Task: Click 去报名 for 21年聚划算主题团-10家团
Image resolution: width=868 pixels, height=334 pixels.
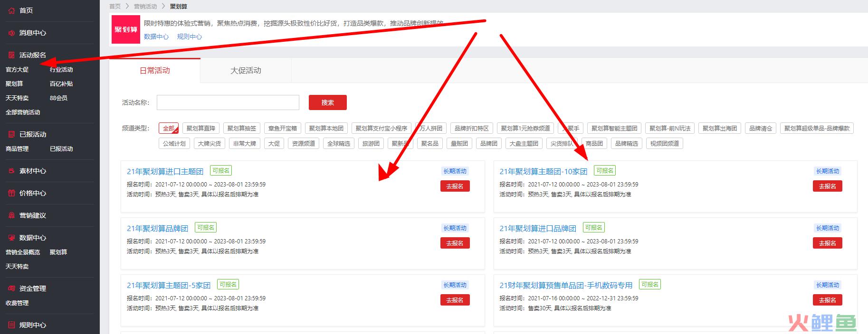Action: [x=828, y=186]
